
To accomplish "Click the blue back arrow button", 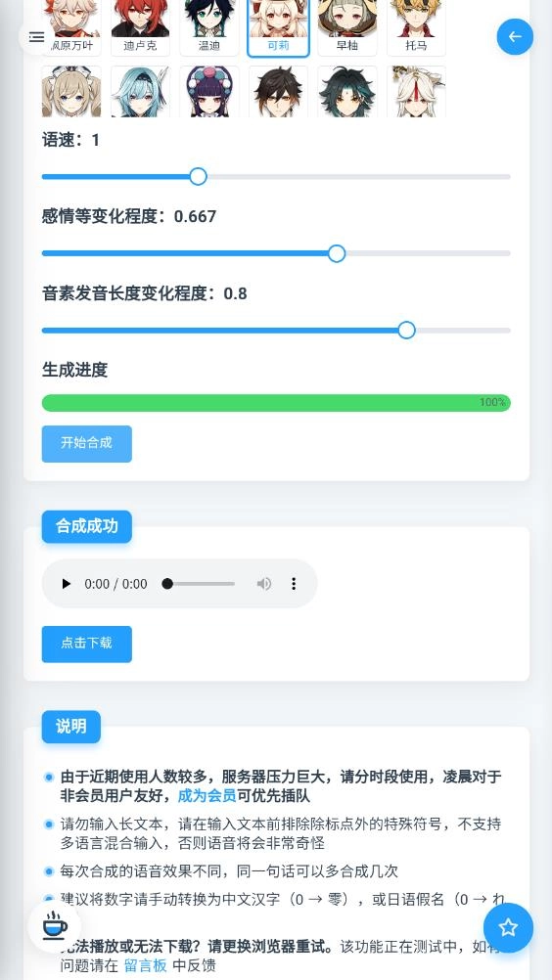I will pos(515,37).
